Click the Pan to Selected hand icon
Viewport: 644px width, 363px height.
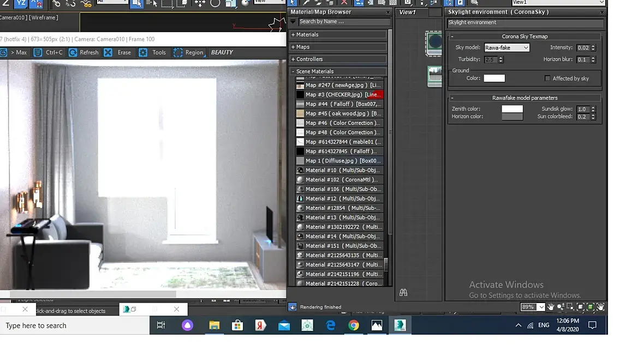coord(600,307)
